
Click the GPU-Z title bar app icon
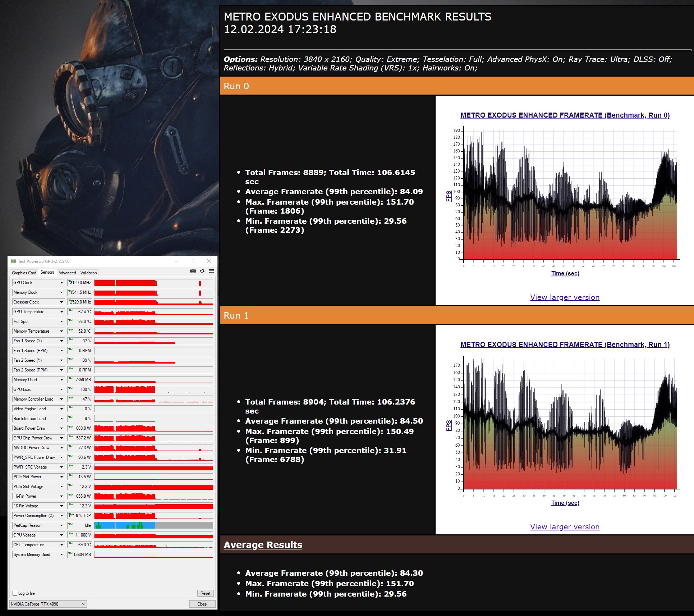pyautogui.click(x=14, y=261)
